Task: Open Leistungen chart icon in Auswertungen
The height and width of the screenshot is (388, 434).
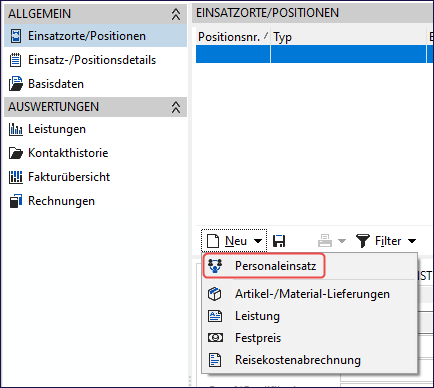Action: (16, 129)
